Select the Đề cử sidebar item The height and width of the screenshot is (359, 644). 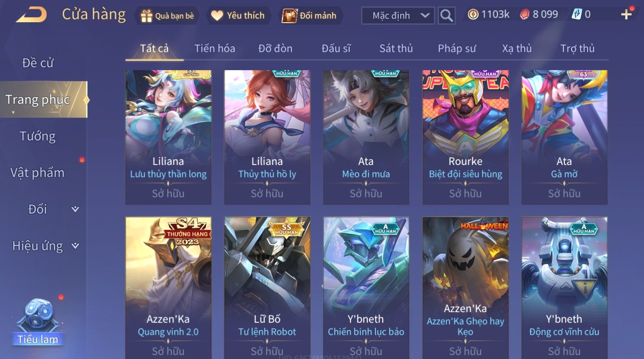[38, 63]
